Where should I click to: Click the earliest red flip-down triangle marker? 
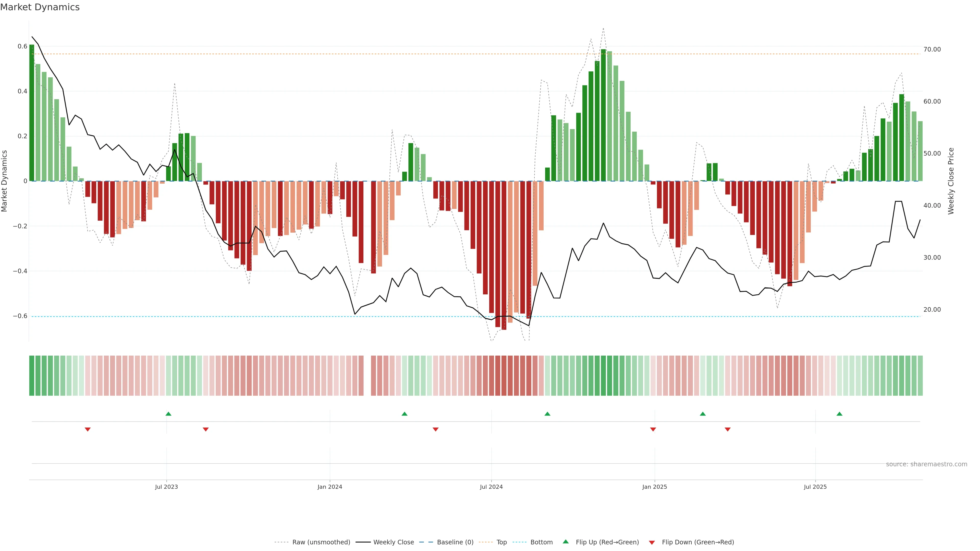click(x=88, y=429)
